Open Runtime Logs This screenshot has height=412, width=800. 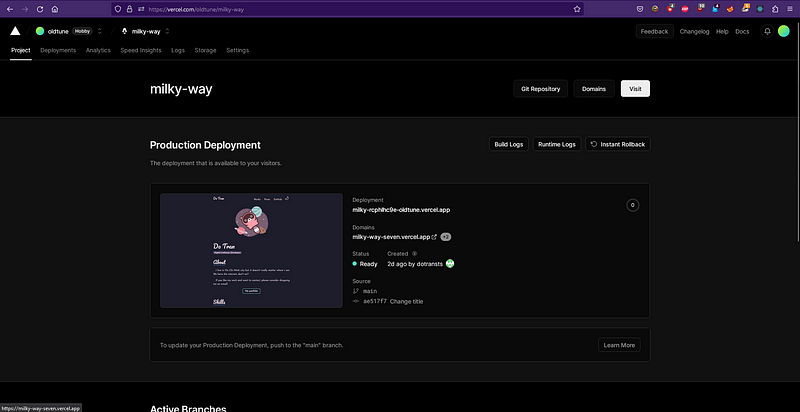click(x=557, y=144)
